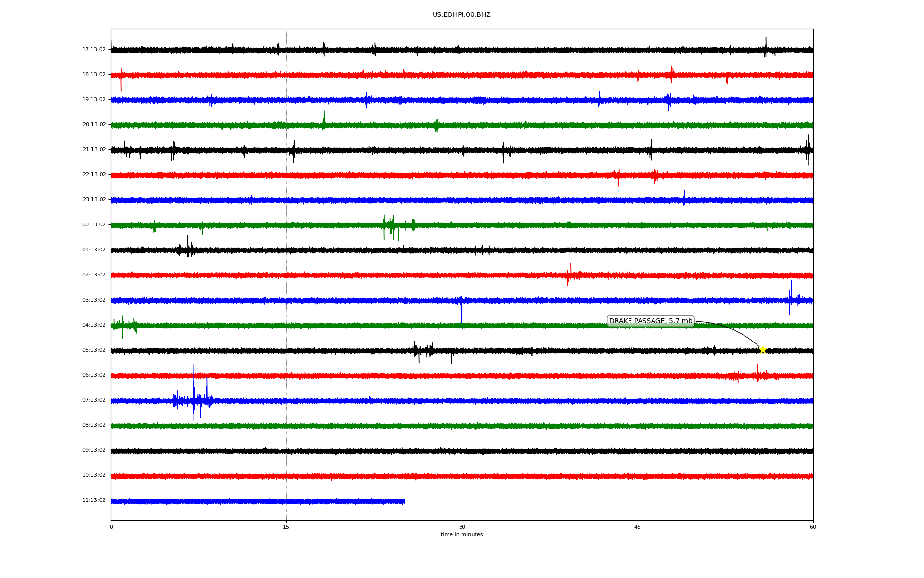The width and height of the screenshot is (924, 578).
Task: Click the 'time in minutes' axis label
Action: [x=462, y=534]
